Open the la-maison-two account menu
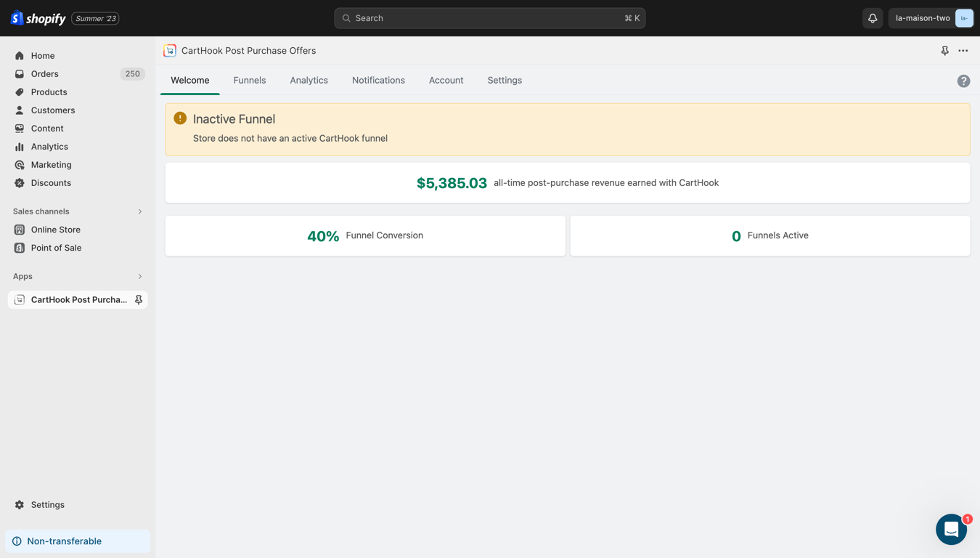 point(931,18)
